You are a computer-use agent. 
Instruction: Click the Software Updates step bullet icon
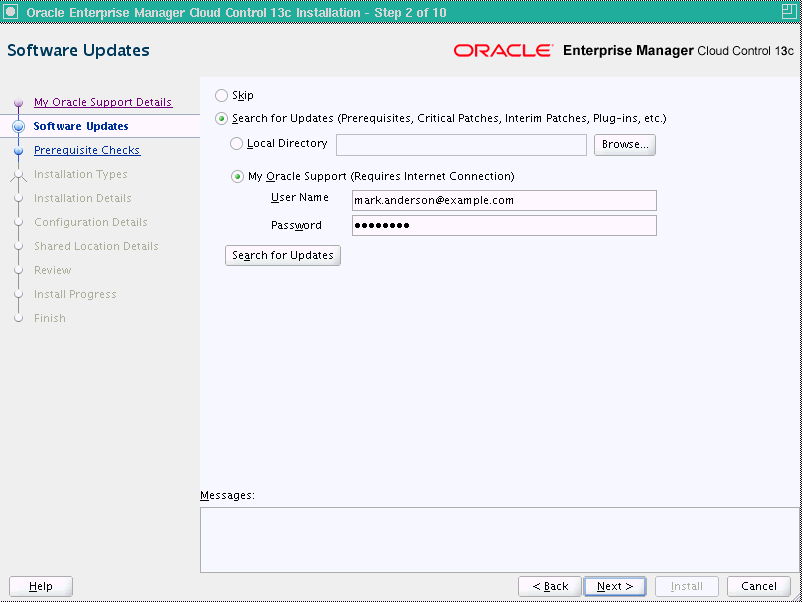[18, 126]
